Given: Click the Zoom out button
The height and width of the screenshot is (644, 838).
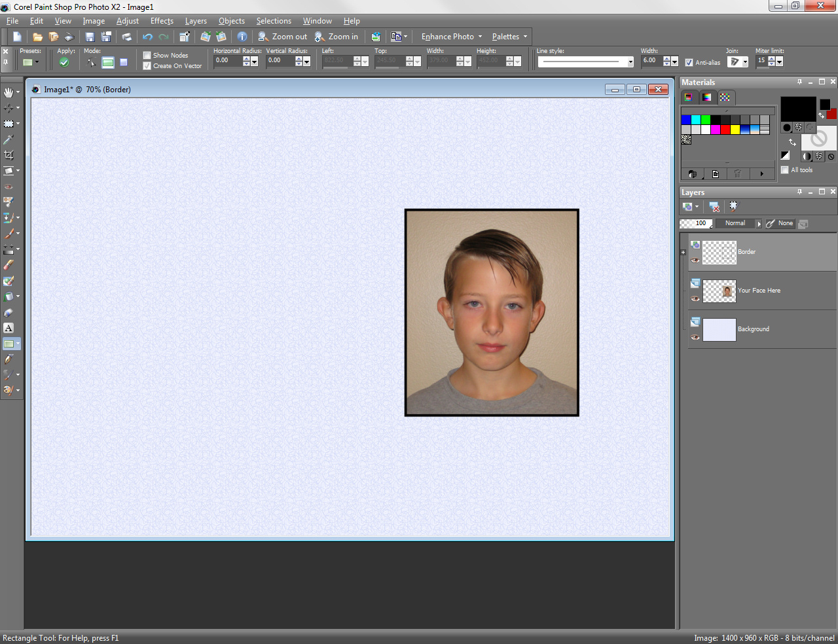Looking at the screenshot, I should pyautogui.click(x=282, y=37).
